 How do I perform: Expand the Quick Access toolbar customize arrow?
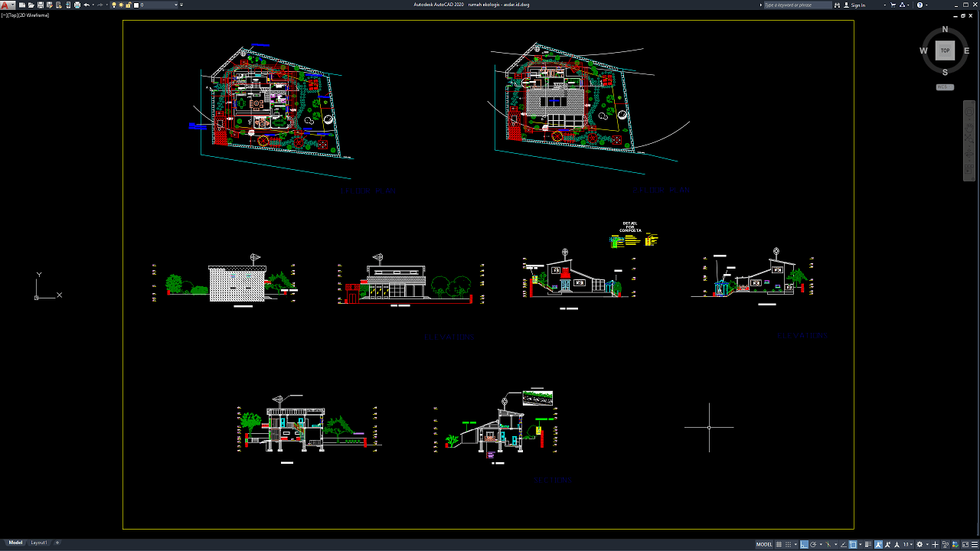[181, 5]
